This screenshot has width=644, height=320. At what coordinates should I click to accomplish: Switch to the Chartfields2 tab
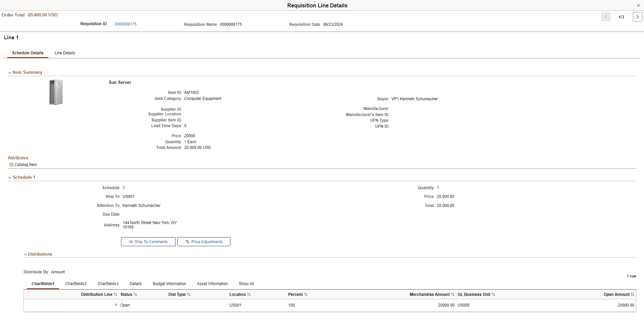76,283
